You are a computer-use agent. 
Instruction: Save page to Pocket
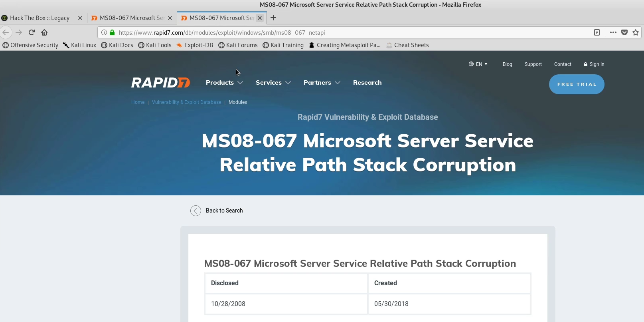624,32
